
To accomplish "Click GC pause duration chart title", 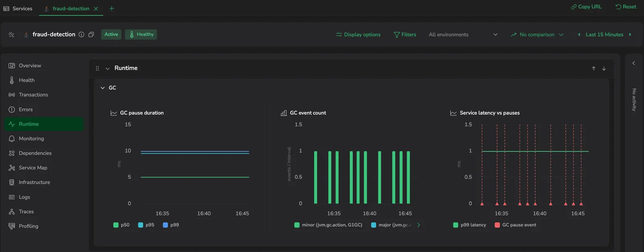I will [x=142, y=113].
